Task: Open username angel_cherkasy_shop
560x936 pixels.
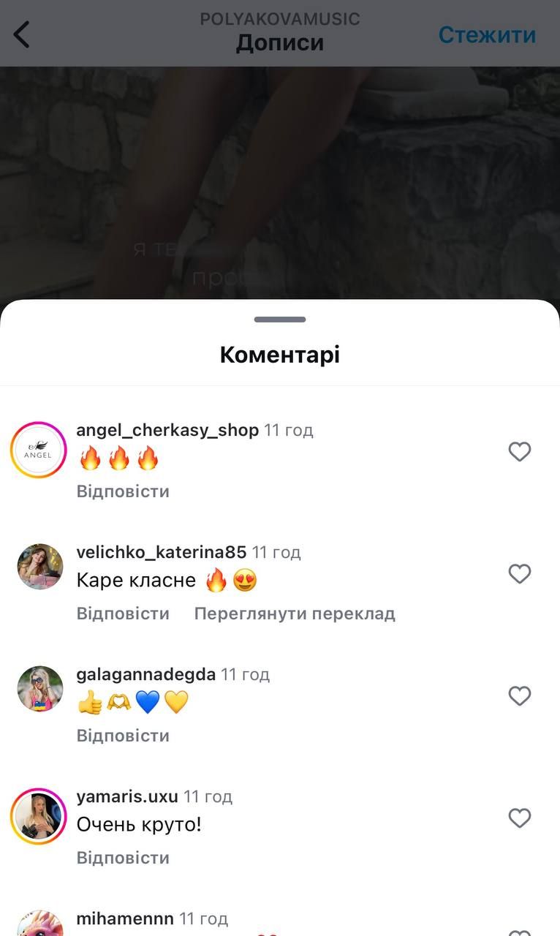Action: coord(167,430)
